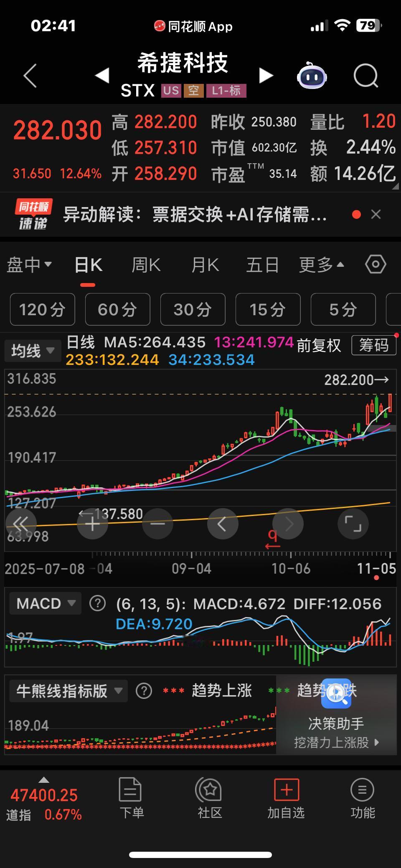Open the 筹码 chip distribution button
The height and width of the screenshot is (868, 401).
pos(374,345)
